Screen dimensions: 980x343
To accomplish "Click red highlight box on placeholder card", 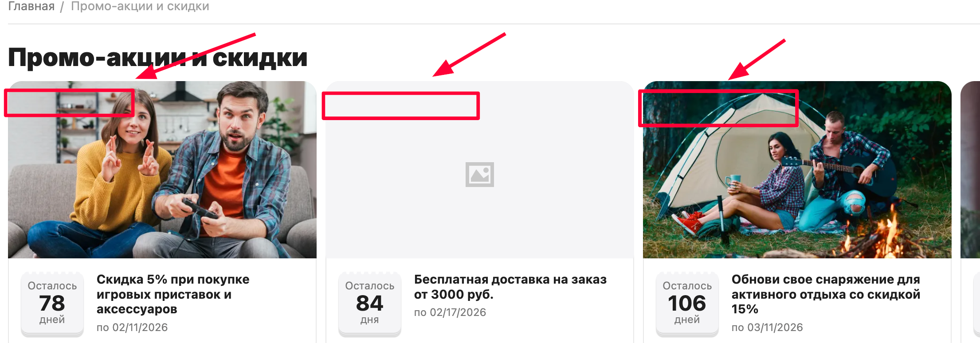I will 401,106.
